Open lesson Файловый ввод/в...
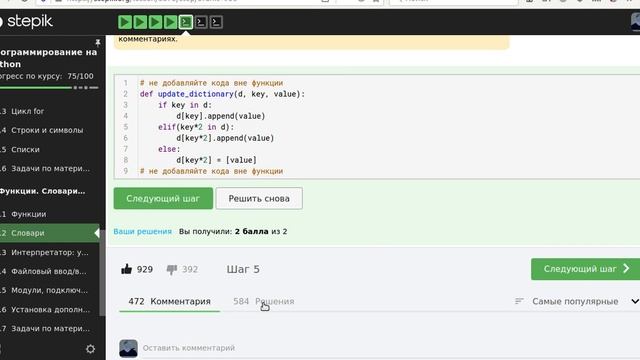The height and width of the screenshot is (360, 640). pyautogui.click(x=49, y=271)
